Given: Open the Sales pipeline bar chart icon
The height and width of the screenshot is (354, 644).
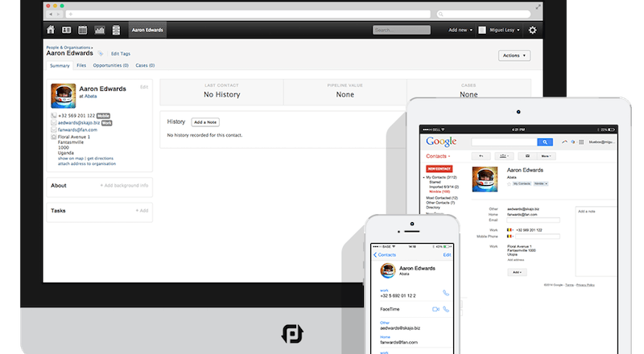Looking at the screenshot, I should point(99,30).
